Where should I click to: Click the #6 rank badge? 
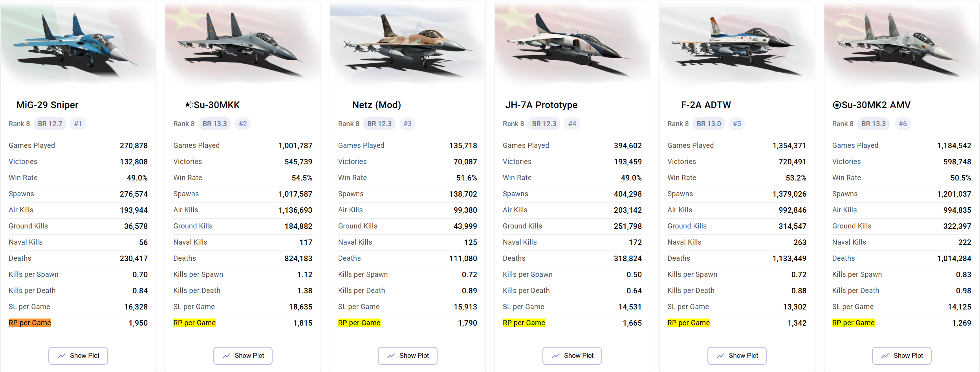(x=903, y=124)
